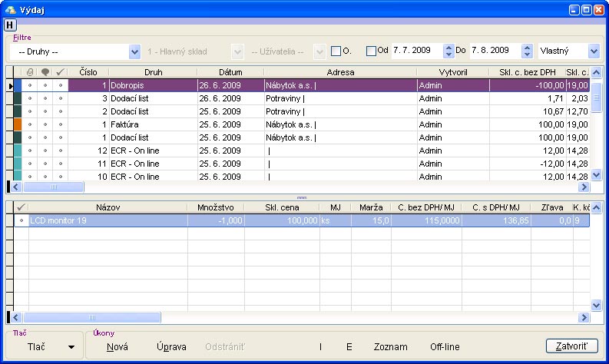Click the comment bubble column header icon

(x=45, y=72)
